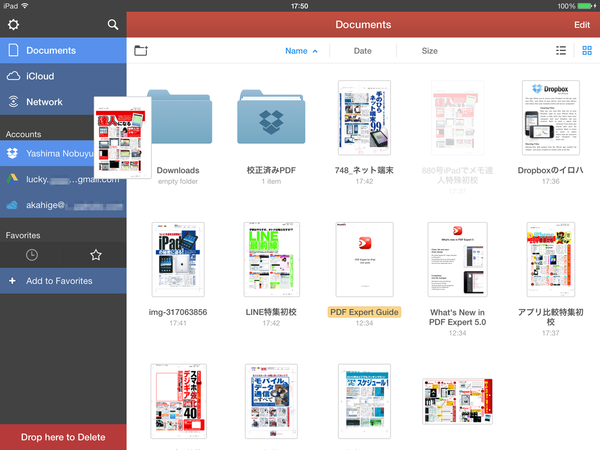The width and height of the screenshot is (600, 450).
Task: Click the cloud logo beside akahige
Action: pos(12,205)
